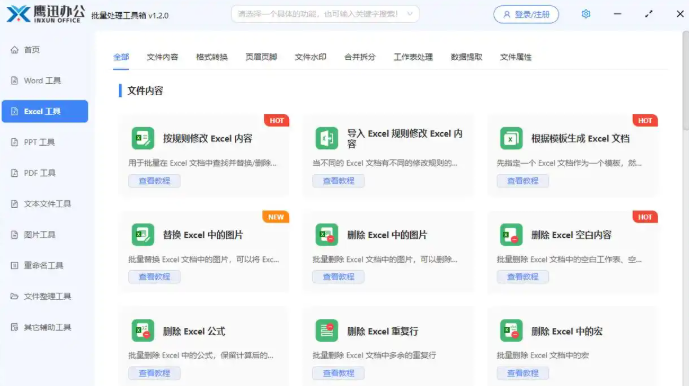Switch to the 文件属性 tab
Viewport: 689px width, 386px height.
pyautogui.click(x=515, y=57)
